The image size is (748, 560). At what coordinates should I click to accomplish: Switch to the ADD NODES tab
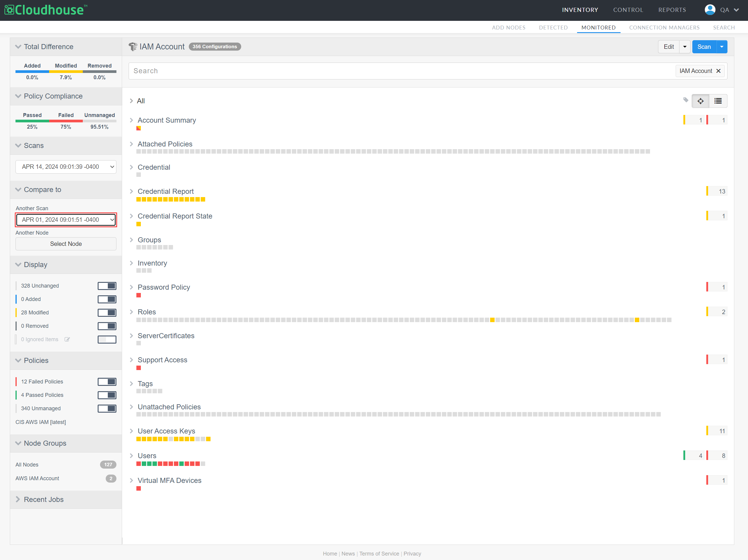point(509,27)
